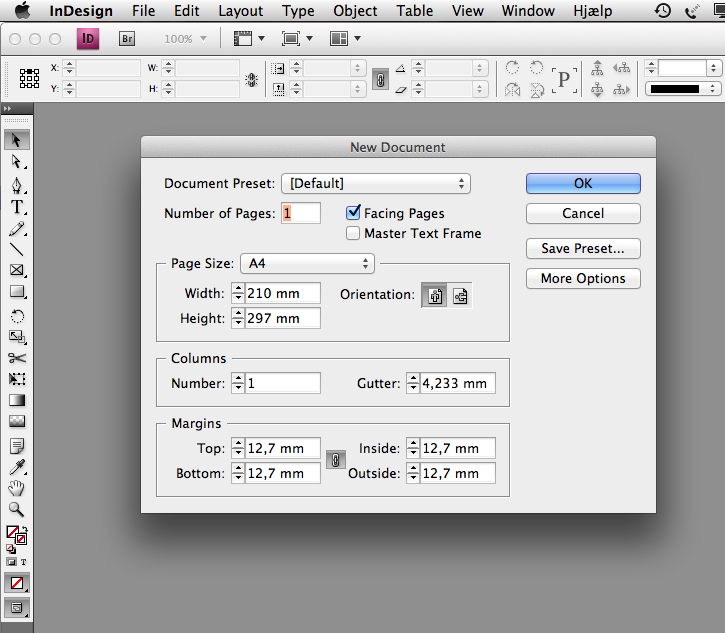725x633 pixels.
Task: Open the black stroke style selector
Action: 682,89
